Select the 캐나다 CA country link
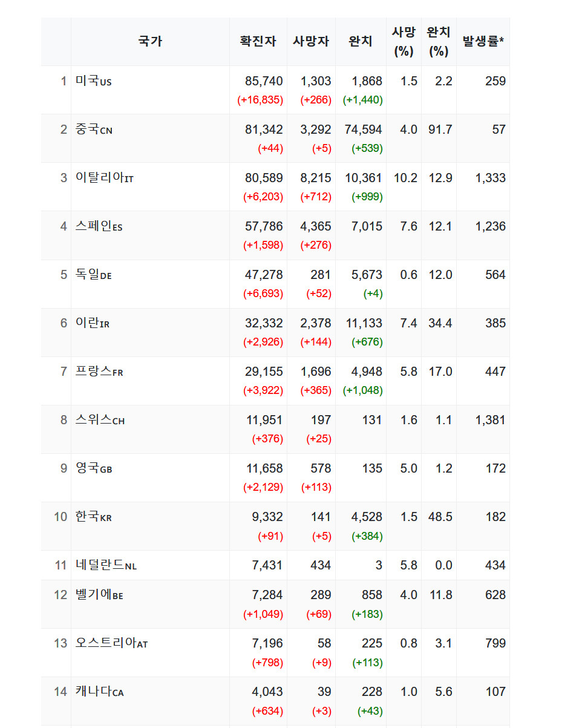The width and height of the screenshot is (579, 728). [99, 692]
